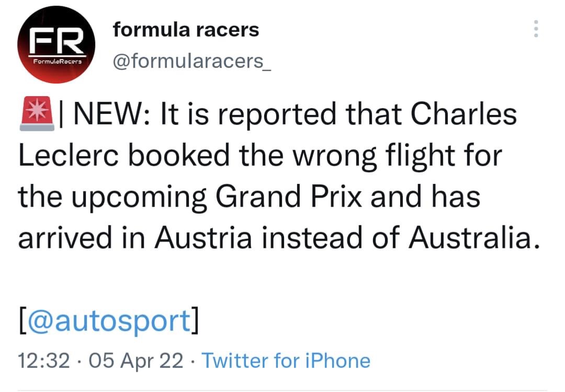Click the "NEW:" label in the tweet
The width and height of the screenshot is (565, 392).
(111, 114)
